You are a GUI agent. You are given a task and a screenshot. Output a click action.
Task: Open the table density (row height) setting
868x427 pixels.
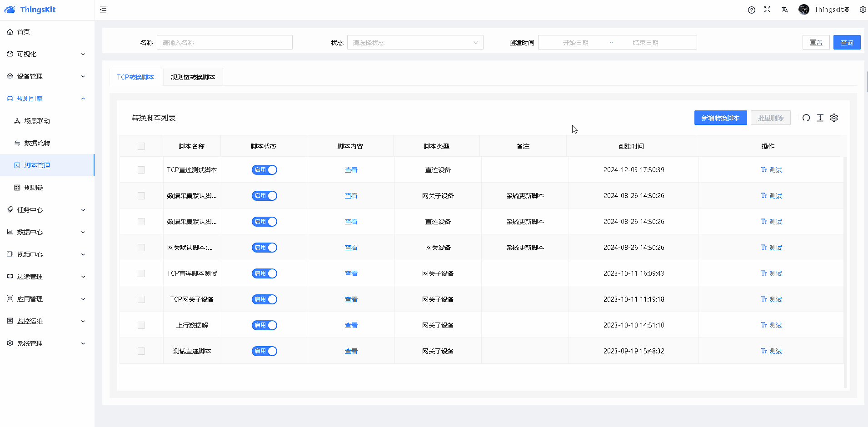click(x=820, y=118)
